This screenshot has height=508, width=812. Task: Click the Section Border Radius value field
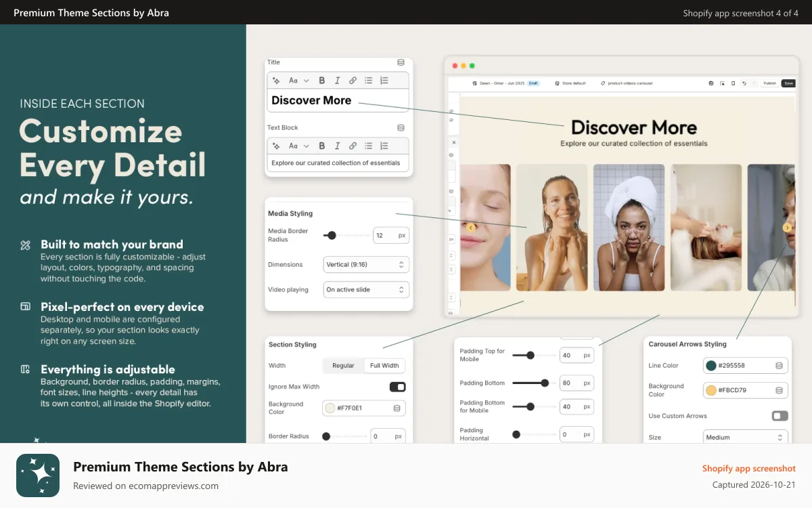point(388,436)
